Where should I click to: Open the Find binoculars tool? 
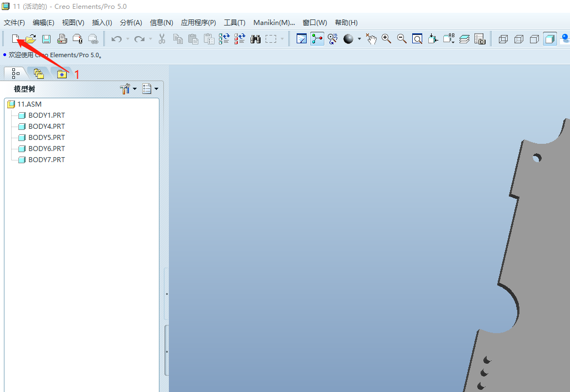coord(256,39)
